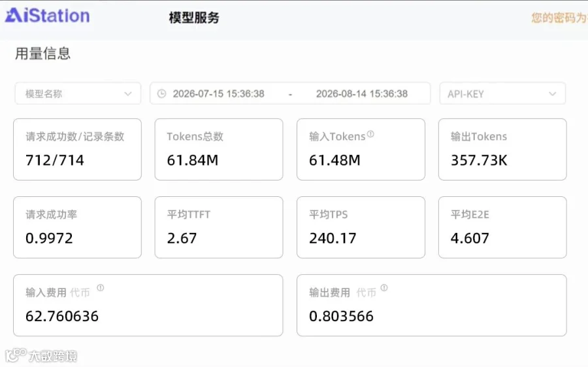Click the 输入Tokens value 61.48M

click(x=335, y=160)
